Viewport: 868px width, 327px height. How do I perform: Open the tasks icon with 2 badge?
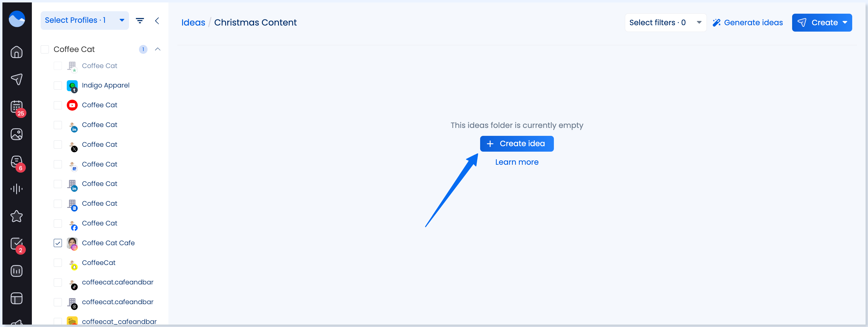pyautogui.click(x=16, y=244)
